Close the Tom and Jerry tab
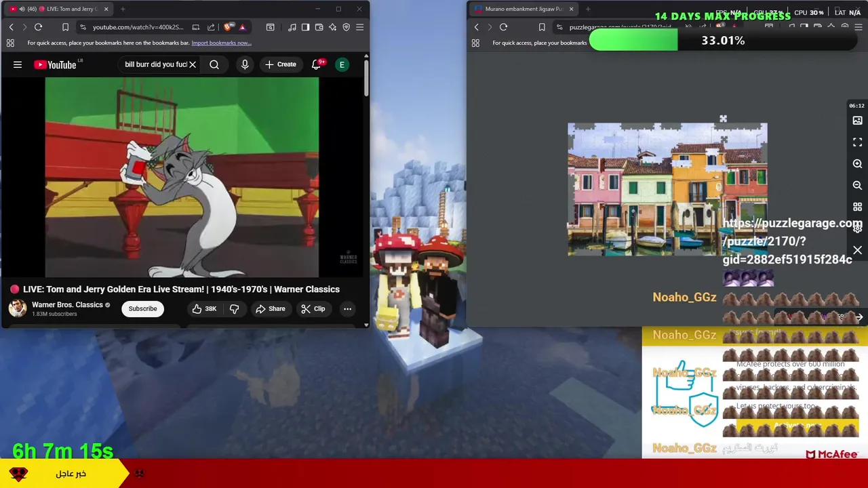The height and width of the screenshot is (488, 868). tap(106, 9)
